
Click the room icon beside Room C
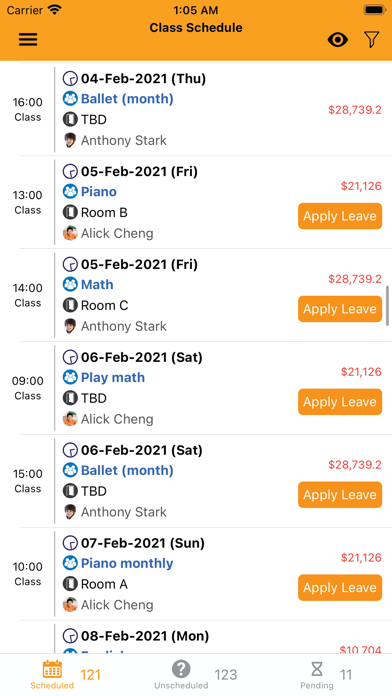[70, 305]
